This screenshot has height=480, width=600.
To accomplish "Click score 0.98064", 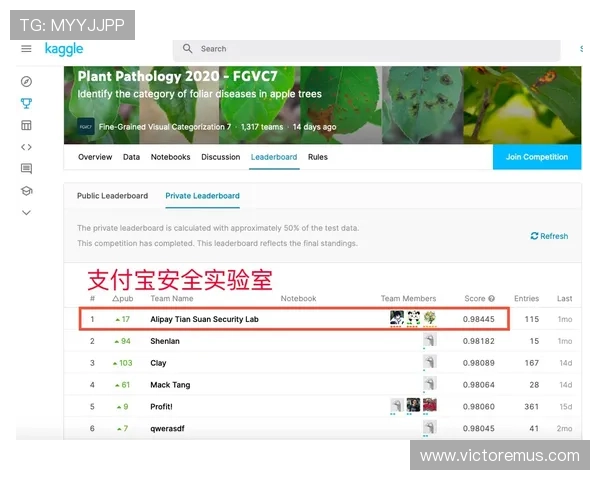I will (479, 385).
